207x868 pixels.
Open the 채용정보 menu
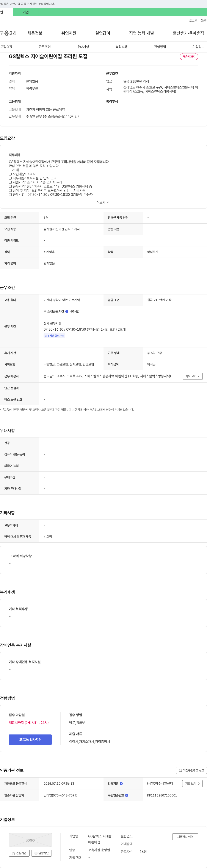tap(35, 33)
